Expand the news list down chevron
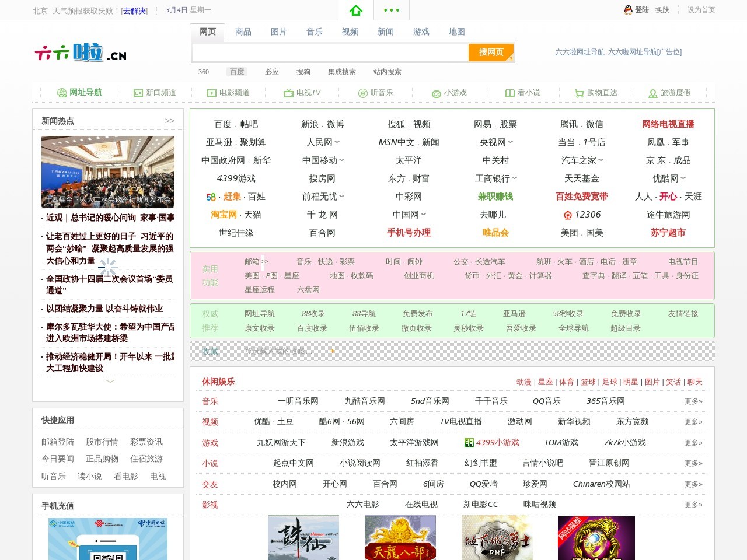747x560 pixels. (x=110, y=381)
